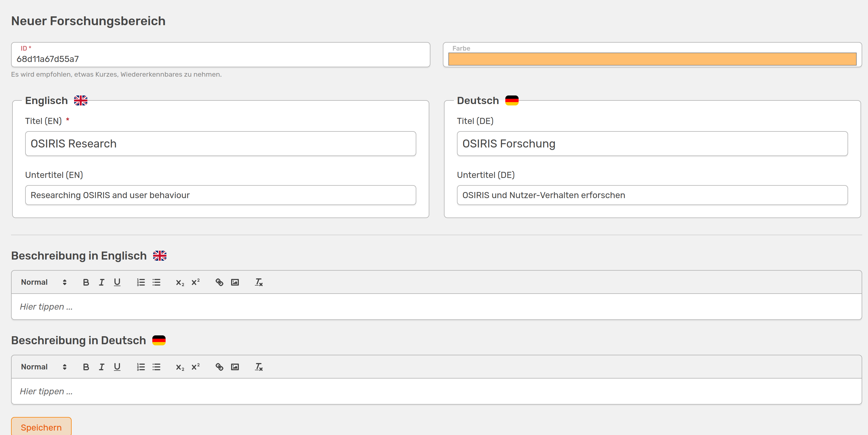The image size is (868, 435).
Task: Insert link in German description editor
Action: click(219, 367)
